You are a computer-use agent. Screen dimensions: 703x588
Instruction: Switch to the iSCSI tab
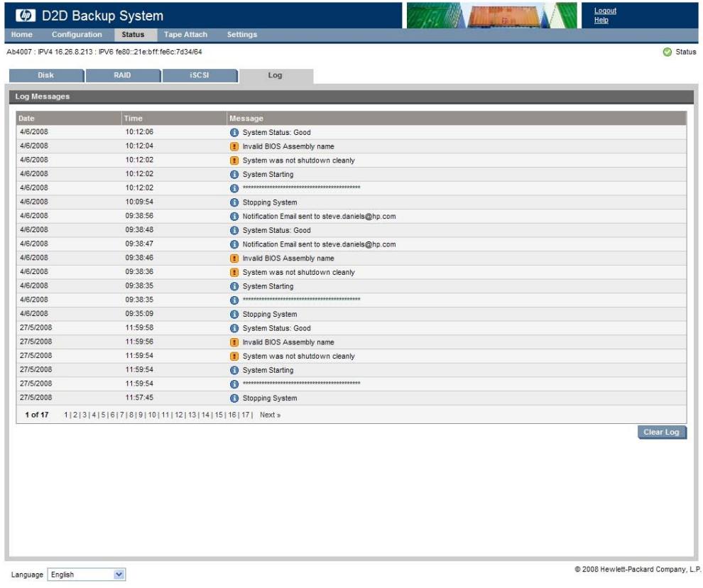tap(200, 75)
